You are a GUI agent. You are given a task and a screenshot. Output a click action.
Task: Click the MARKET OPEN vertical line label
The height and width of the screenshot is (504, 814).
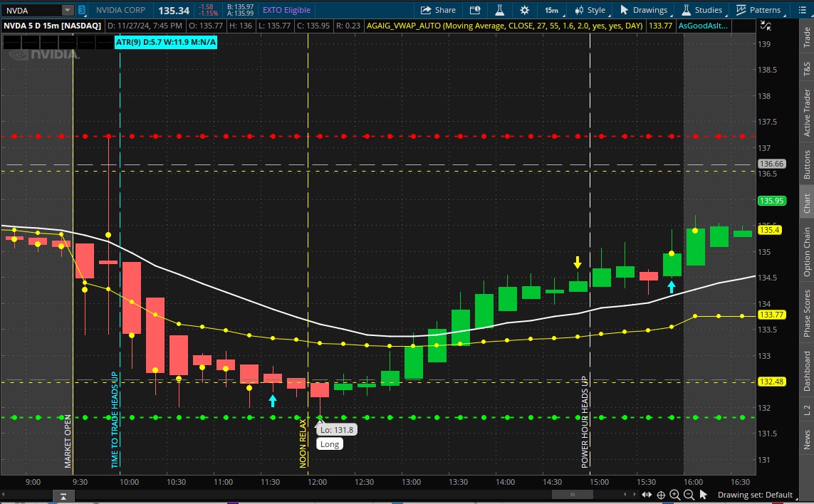pos(68,441)
